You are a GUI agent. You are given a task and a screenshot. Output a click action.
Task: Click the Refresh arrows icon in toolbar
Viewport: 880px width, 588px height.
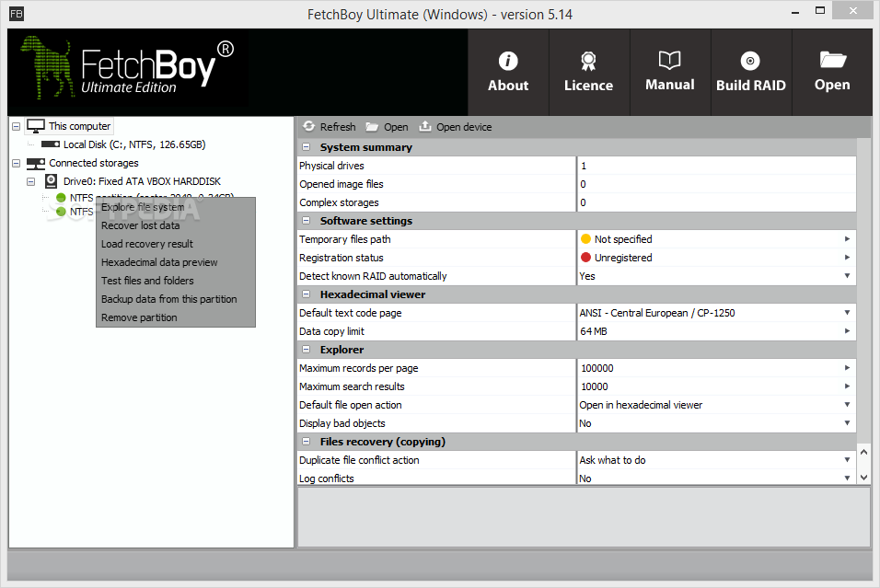[x=308, y=126]
